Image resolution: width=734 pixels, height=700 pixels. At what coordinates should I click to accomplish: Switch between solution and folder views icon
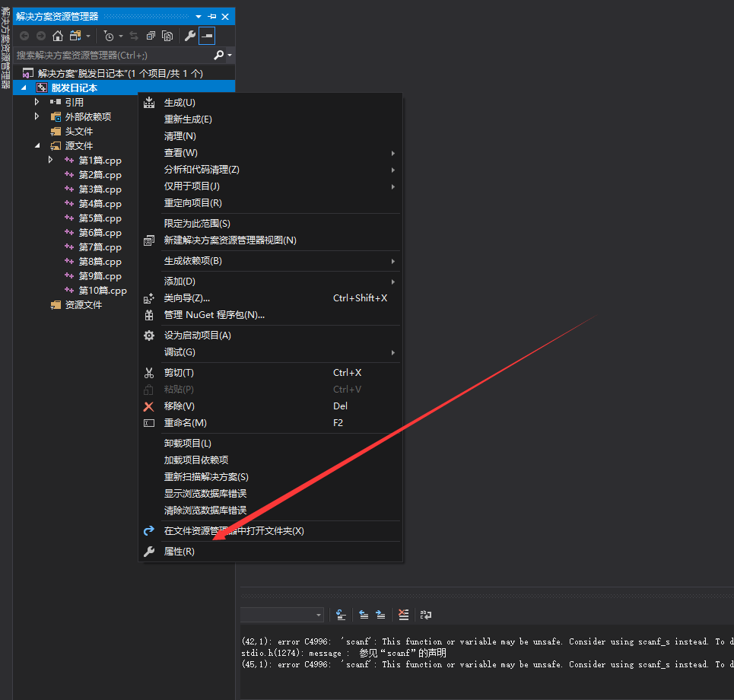(75, 36)
